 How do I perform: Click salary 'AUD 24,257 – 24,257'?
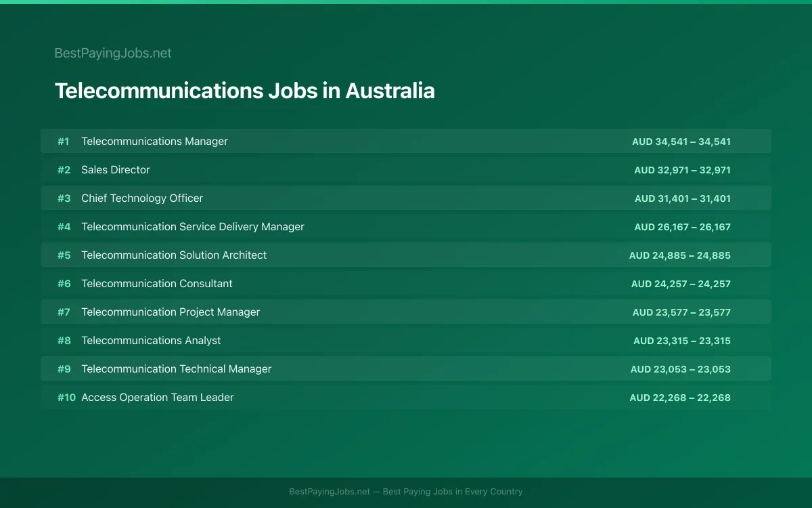point(681,284)
